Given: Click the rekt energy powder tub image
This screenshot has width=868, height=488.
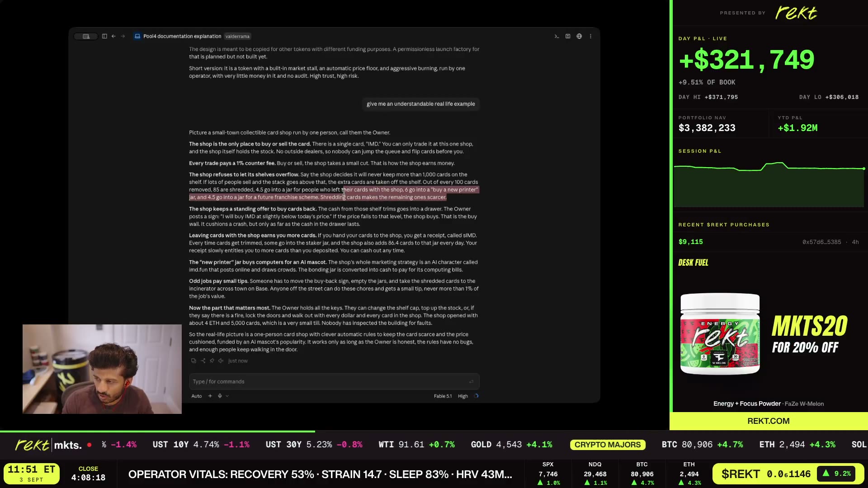Looking at the screenshot, I should click(720, 334).
